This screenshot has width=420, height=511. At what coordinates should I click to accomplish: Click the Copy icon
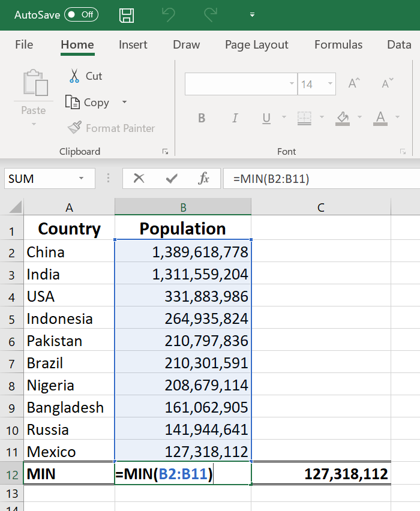pos(73,102)
